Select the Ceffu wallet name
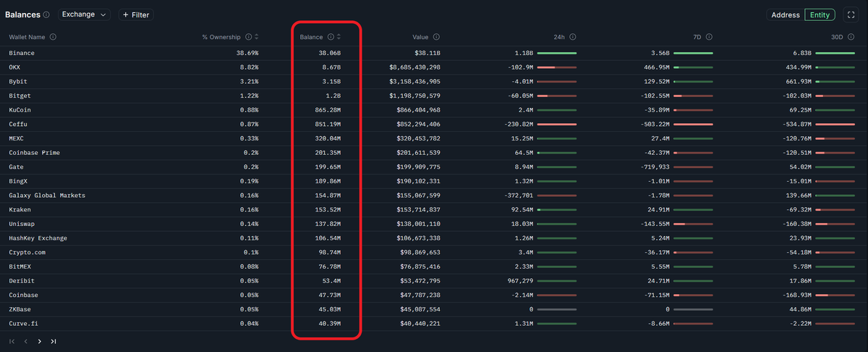This screenshot has width=868, height=352. [x=18, y=124]
